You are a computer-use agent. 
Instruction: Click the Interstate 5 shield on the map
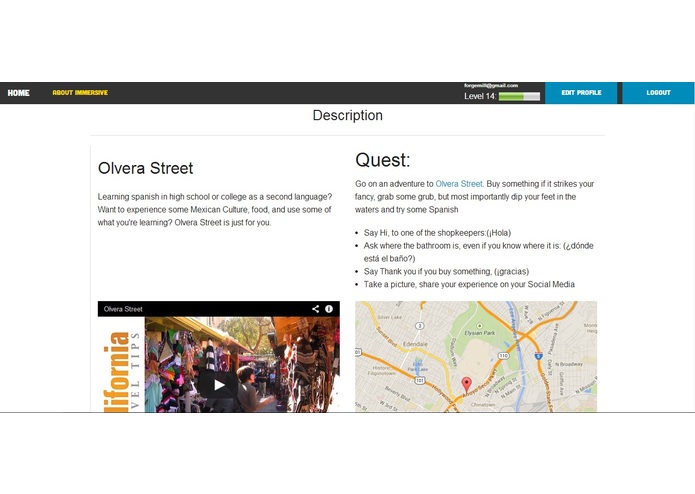[x=539, y=355]
